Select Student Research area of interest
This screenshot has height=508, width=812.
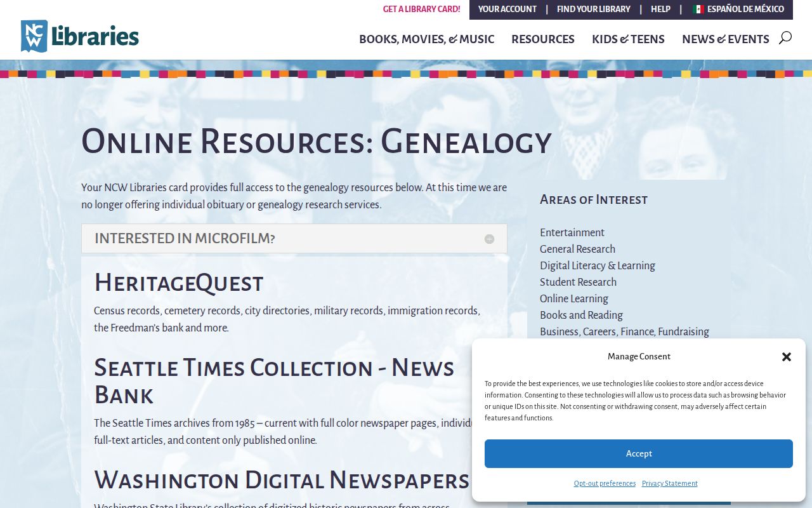point(578,282)
